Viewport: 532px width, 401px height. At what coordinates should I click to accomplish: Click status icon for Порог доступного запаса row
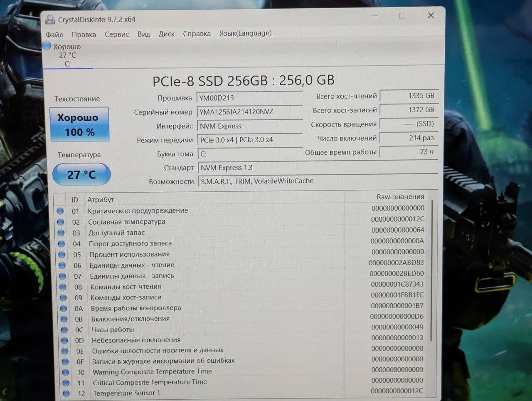tap(62, 244)
